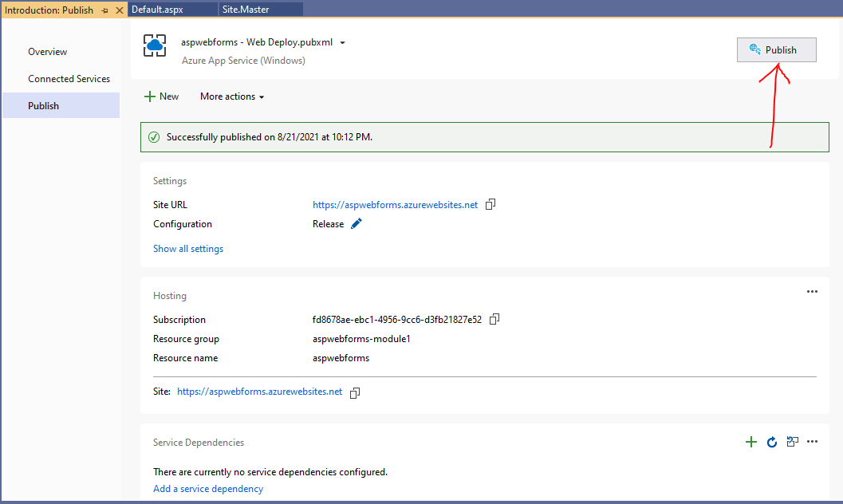Pin the Introduction: Publish tab
This screenshot has height=504, width=843.
coord(104,10)
